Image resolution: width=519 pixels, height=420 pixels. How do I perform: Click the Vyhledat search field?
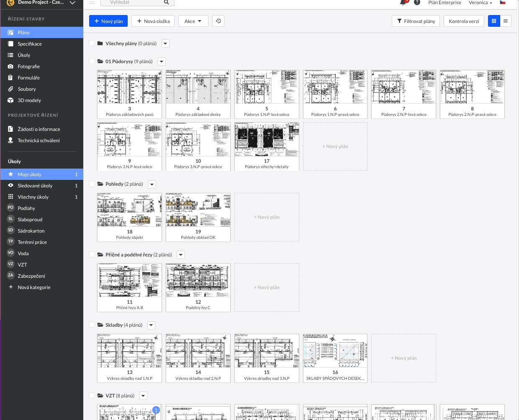coord(134,3)
